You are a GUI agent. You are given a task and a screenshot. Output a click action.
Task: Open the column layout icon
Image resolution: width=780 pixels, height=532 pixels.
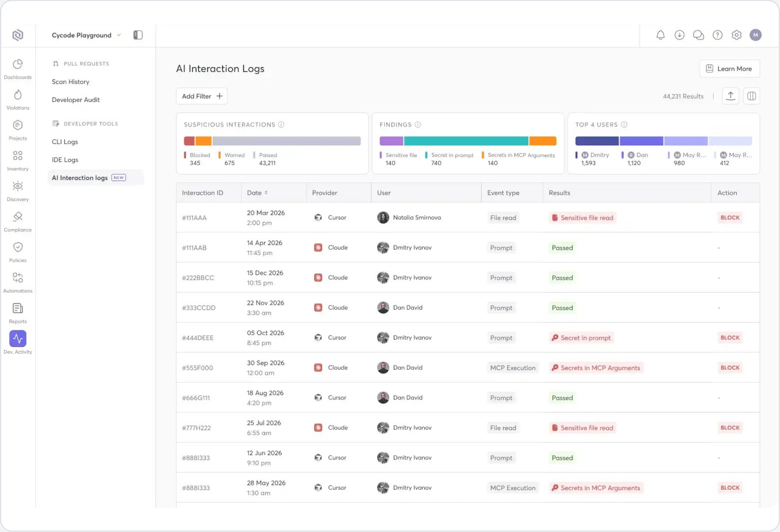pyautogui.click(x=751, y=96)
